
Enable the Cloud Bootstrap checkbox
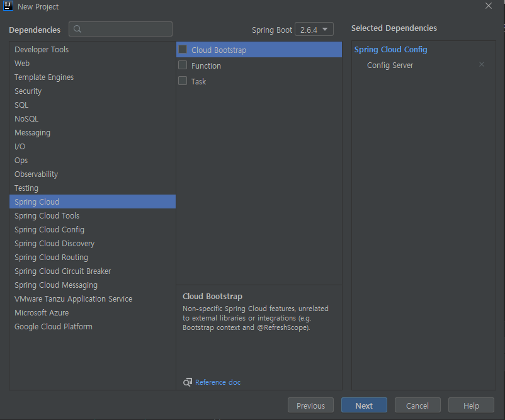(183, 49)
